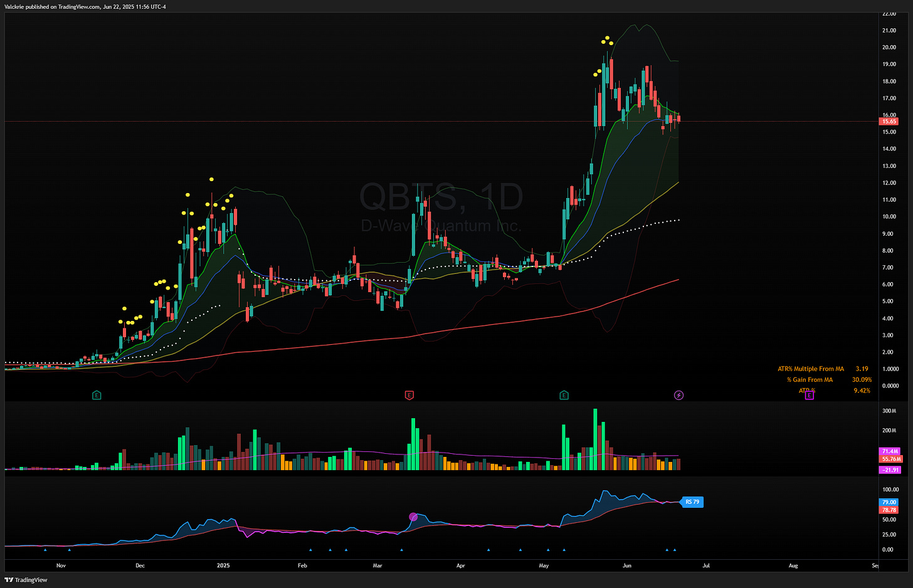Click the Jun label on time axis
Image resolution: width=913 pixels, height=588 pixels.
coord(627,565)
